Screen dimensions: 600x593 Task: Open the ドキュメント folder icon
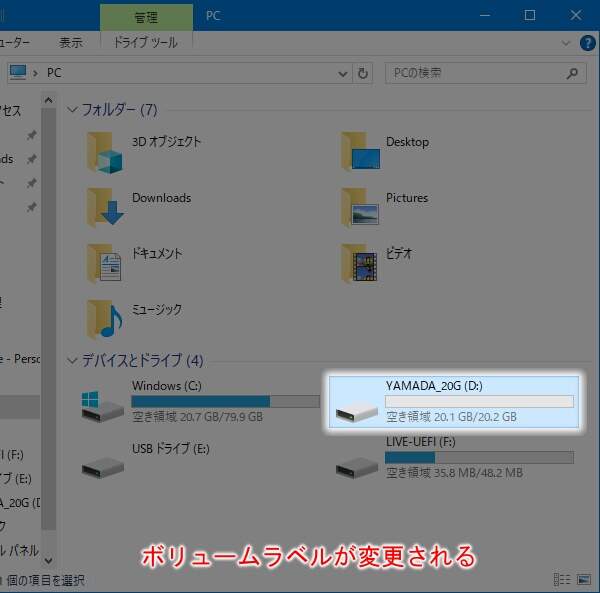point(104,263)
